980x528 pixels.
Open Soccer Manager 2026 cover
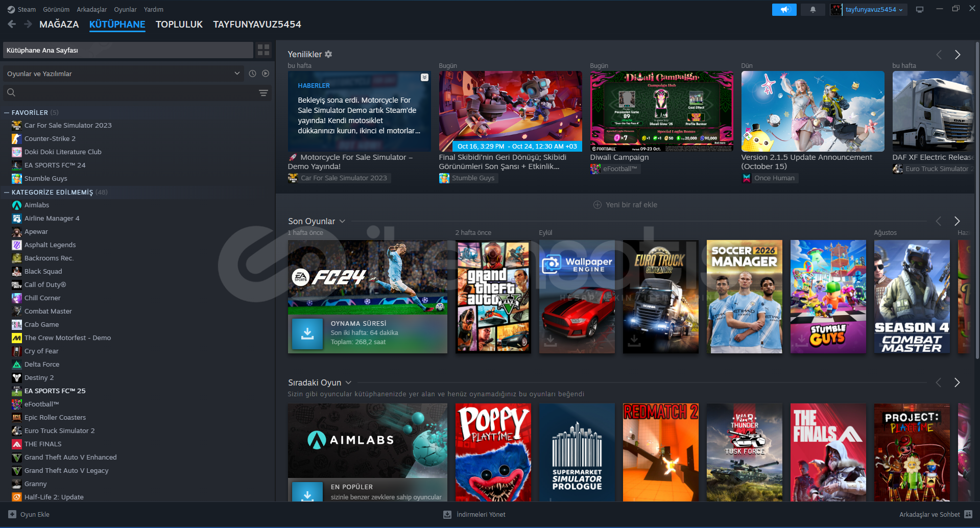(745, 297)
